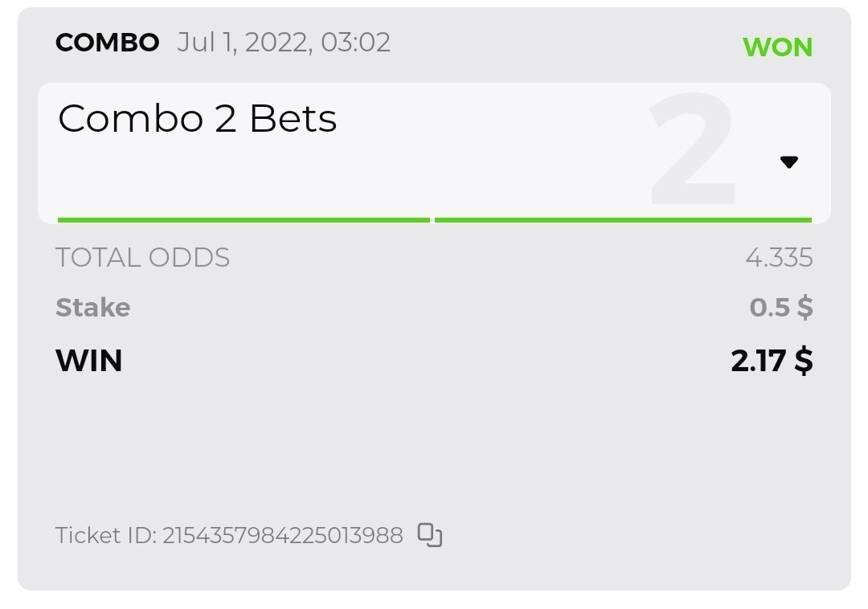Select the bold WIN label
Viewport: 868px width, 609px height.
pos(89,361)
